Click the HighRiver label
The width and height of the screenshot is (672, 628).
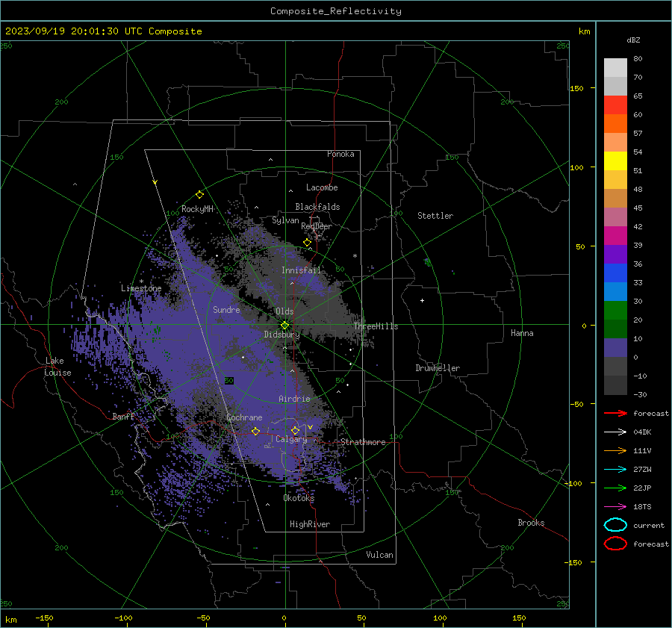click(310, 524)
